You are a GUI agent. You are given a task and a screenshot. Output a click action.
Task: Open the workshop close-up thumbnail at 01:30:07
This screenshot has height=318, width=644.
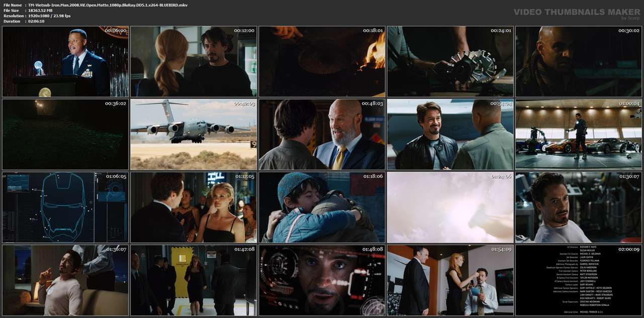(x=579, y=207)
